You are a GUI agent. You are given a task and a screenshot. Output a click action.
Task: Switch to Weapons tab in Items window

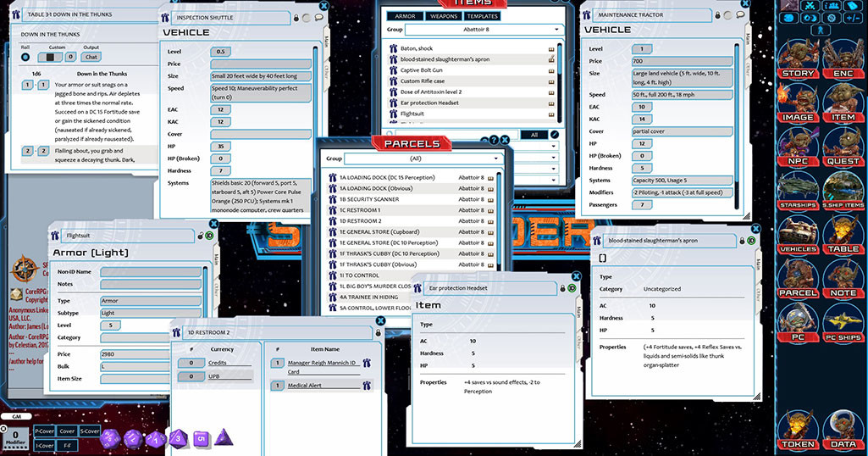coord(444,16)
